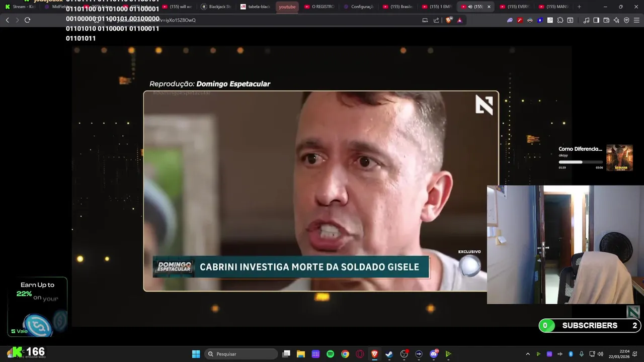Click the SUBSCRIBERS counter widget
The height and width of the screenshot is (362, 644).
pyautogui.click(x=590, y=325)
